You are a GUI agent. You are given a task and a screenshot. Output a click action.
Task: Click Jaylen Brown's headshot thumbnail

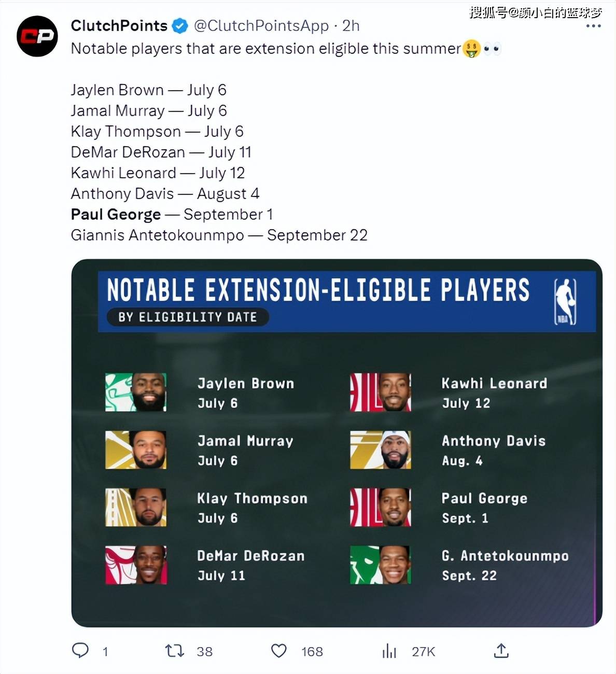tap(136, 392)
